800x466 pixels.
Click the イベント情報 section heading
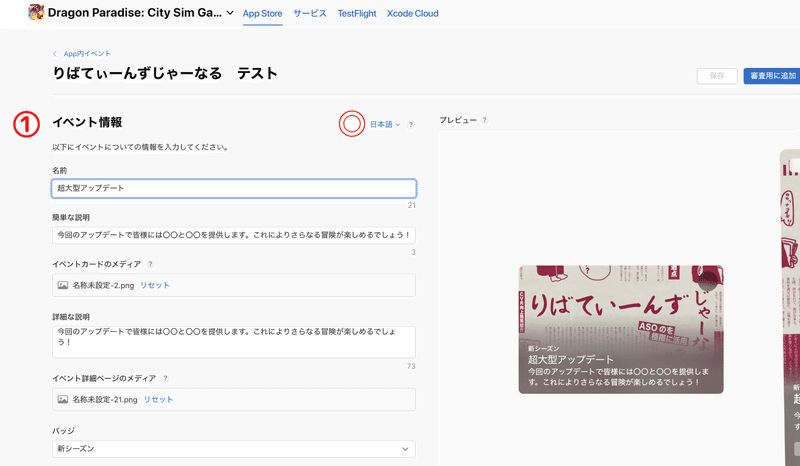coord(87,122)
